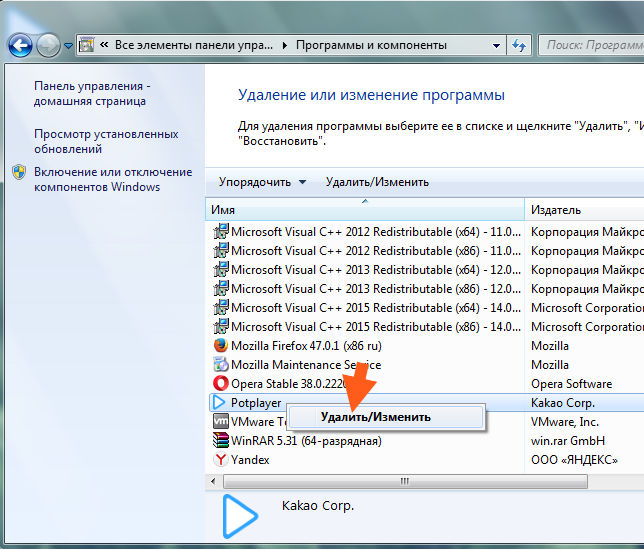Focus the 'Поиск: Программ' search field
This screenshot has width=644, height=549.
point(591,45)
